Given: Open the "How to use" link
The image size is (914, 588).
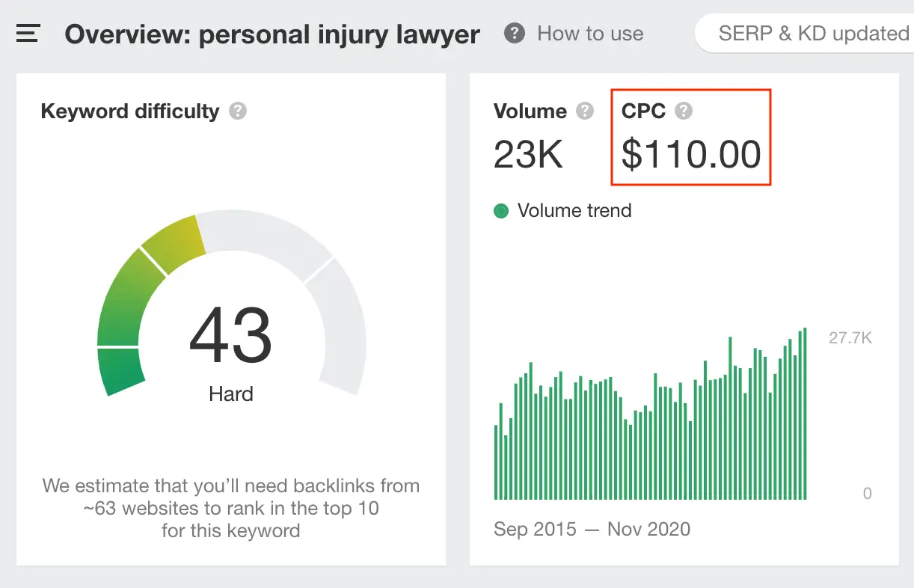Looking at the screenshot, I should 589,34.
